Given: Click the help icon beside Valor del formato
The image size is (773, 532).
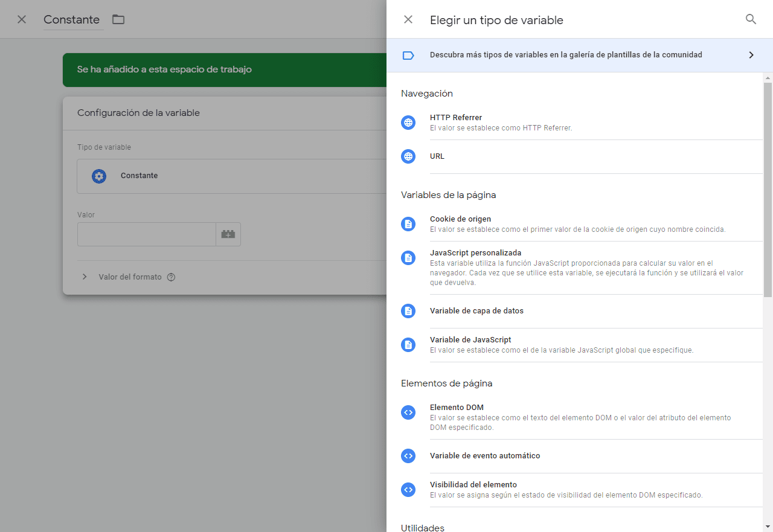Looking at the screenshot, I should 171,277.
